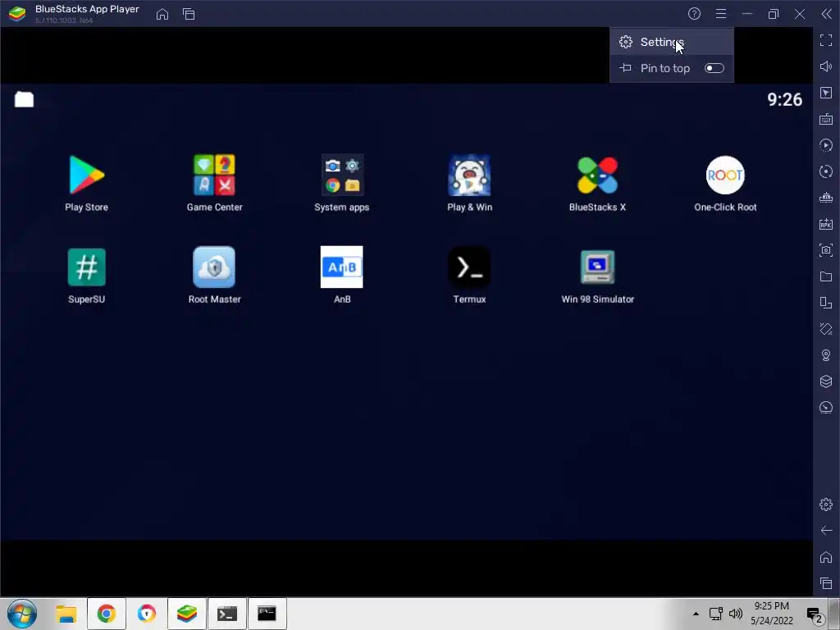This screenshot has width=840, height=630.
Task: Open File Explorer from the taskbar
Action: pyautogui.click(x=66, y=614)
